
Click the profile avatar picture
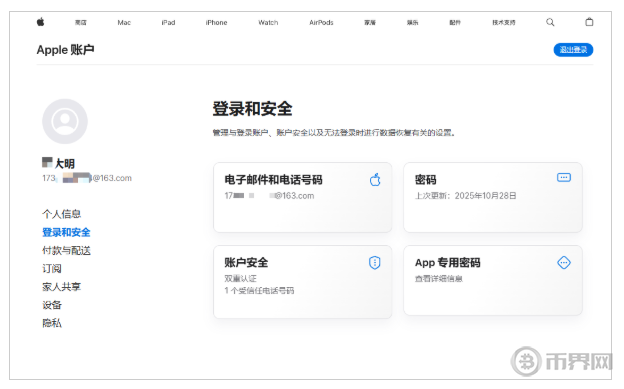(65, 121)
